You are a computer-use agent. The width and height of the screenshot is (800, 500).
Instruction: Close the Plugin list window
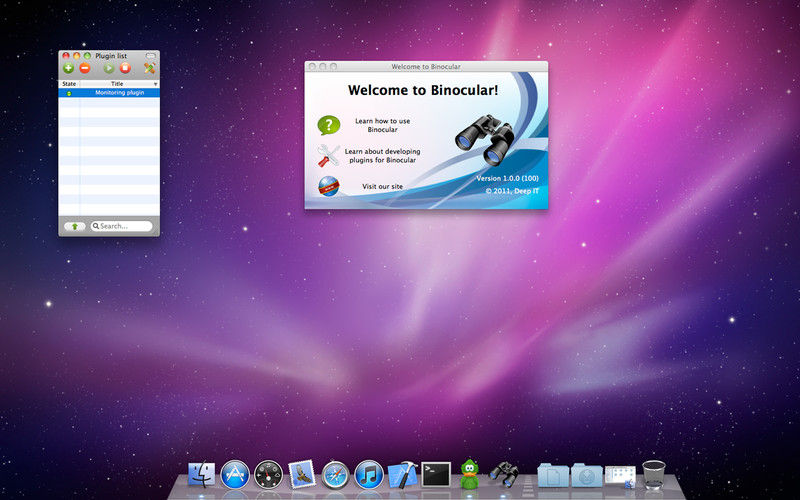66,56
